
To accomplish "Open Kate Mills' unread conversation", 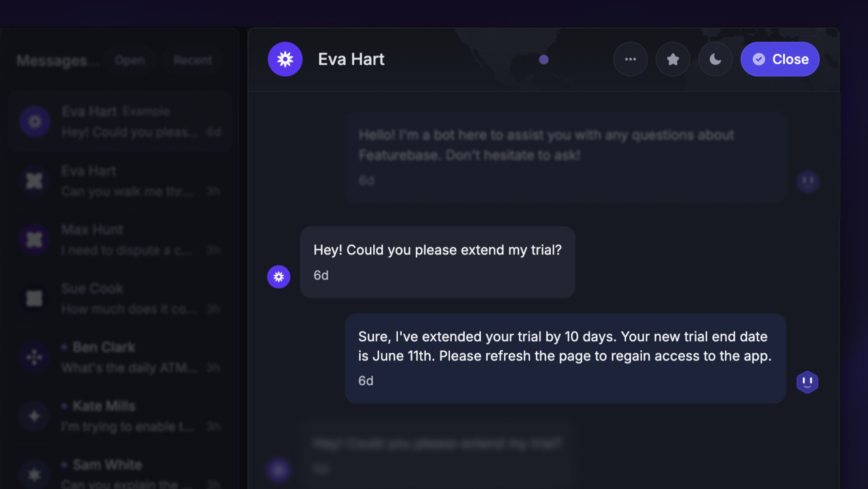I will coord(121,416).
